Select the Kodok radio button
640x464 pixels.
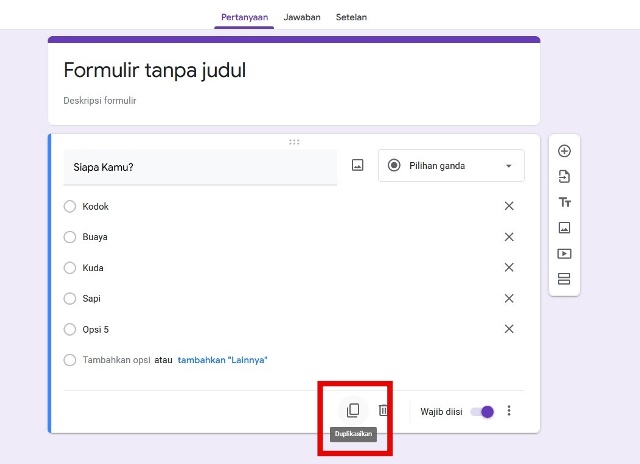(70, 206)
